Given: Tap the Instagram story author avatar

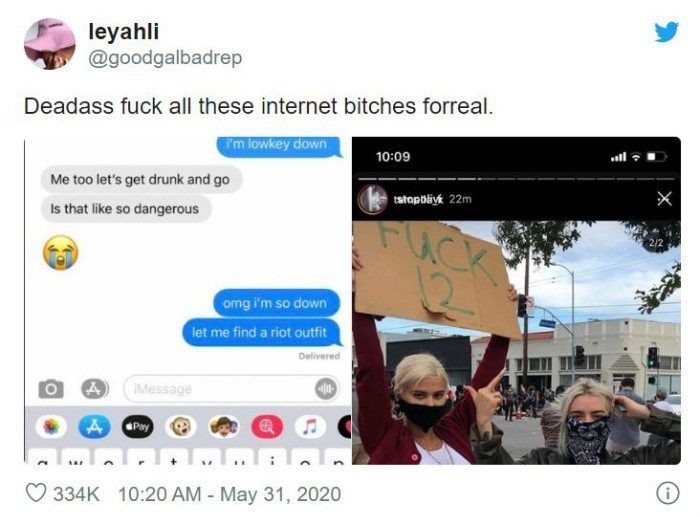Looking at the screenshot, I should pyautogui.click(x=372, y=199).
